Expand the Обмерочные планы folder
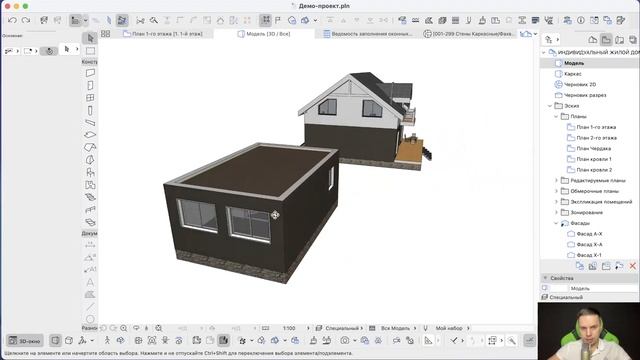 556,191
